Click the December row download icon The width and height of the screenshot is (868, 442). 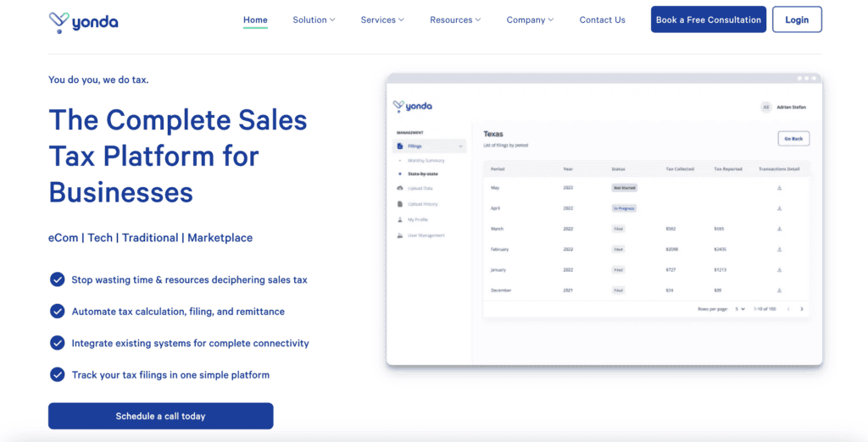pyautogui.click(x=779, y=290)
